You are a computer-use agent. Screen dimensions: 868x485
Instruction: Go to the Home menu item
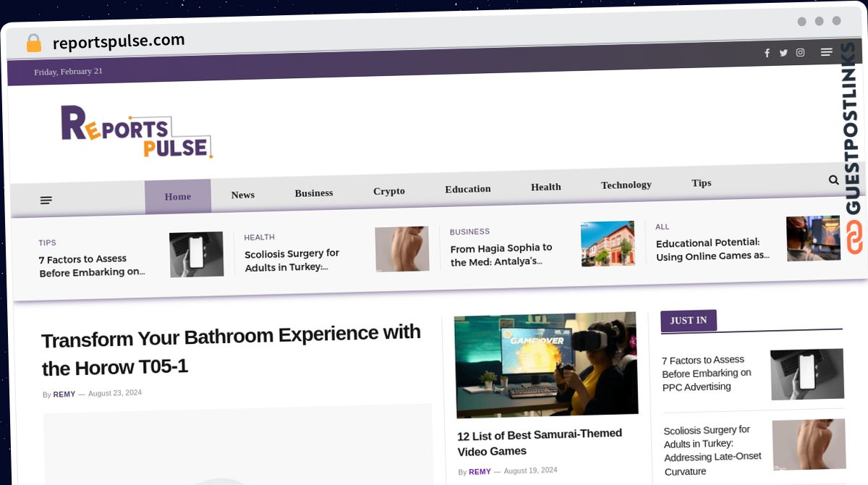[x=178, y=196]
